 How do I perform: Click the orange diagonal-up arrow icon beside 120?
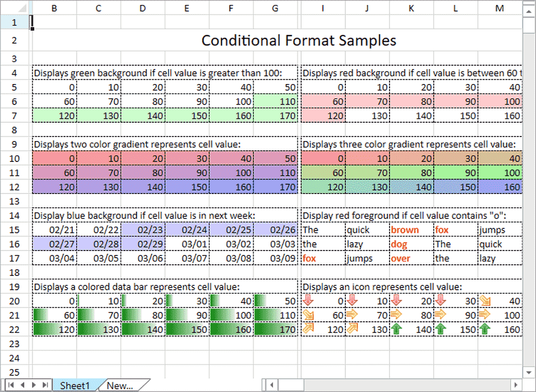point(308,329)
